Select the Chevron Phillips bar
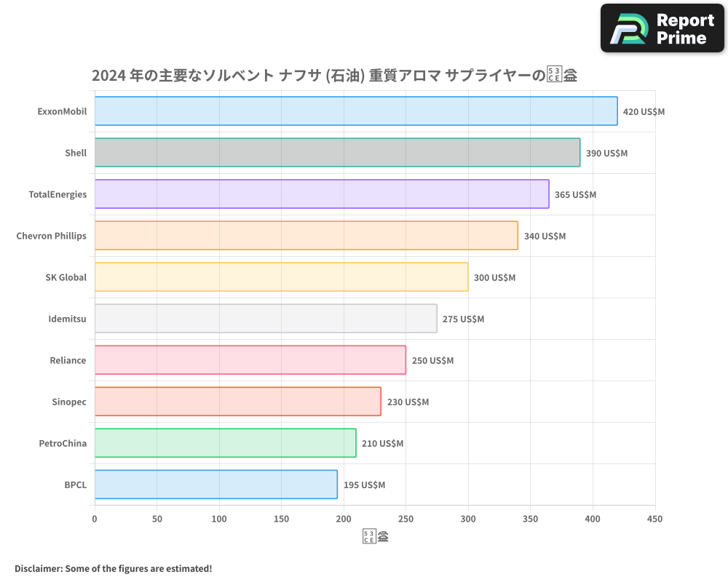Viewport: 728px width, 582px height. pos(306,236)
